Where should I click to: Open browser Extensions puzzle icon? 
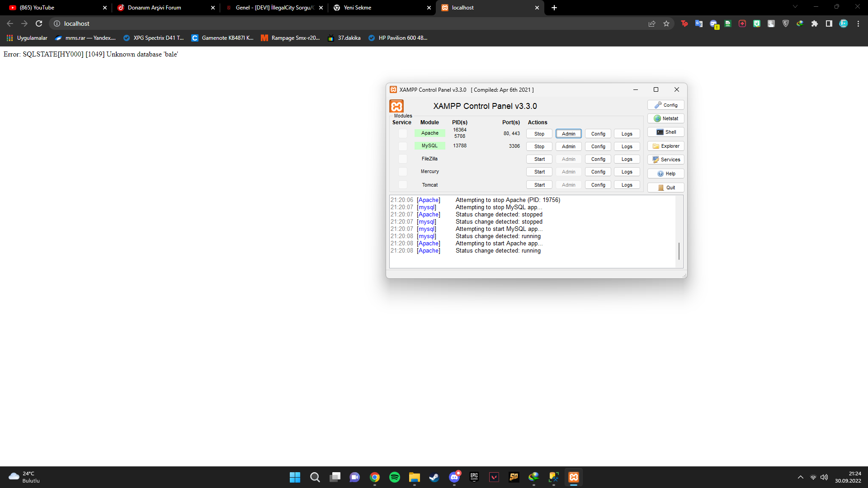click(x=815, y=23)
